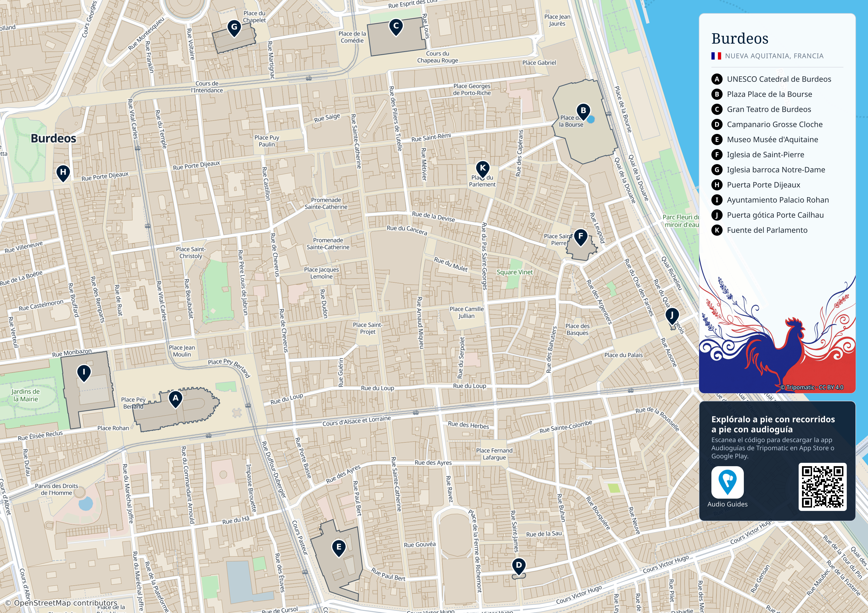Image resolution: width=868 pixels, height=613 pixels.
Task: Click the Place de la Comédie label
Action: click(352, 37)
